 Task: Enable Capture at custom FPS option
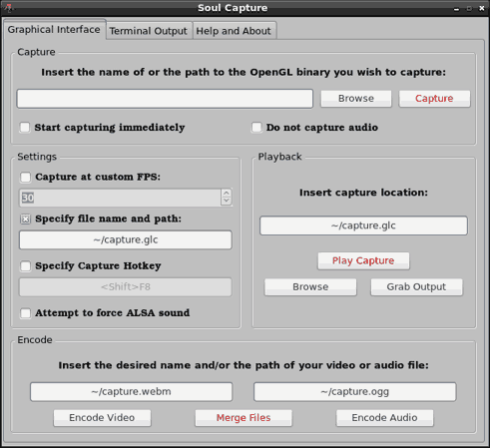tap(26, 177)
